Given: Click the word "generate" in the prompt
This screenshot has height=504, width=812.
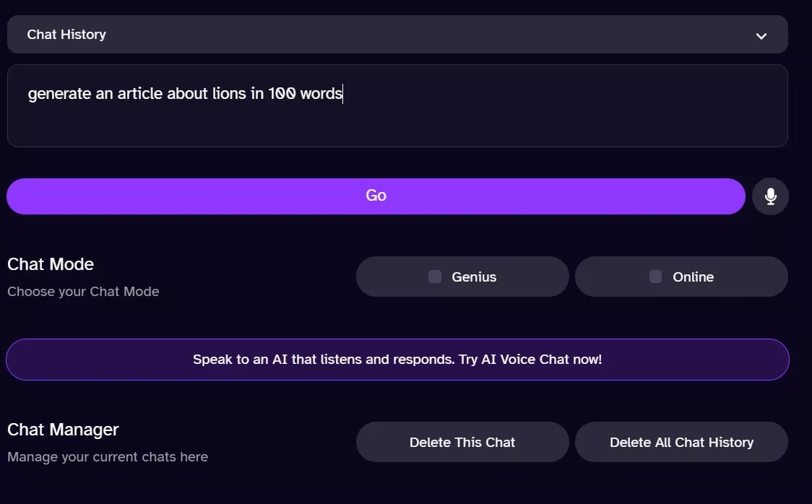Looking at the screenshot, I should tap(59, 94).
